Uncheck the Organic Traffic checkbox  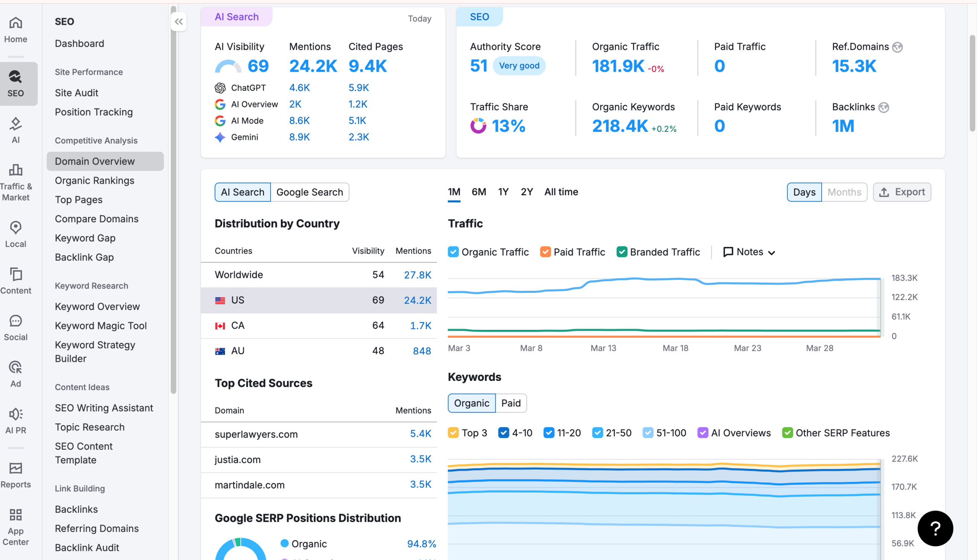click(453, 252)
